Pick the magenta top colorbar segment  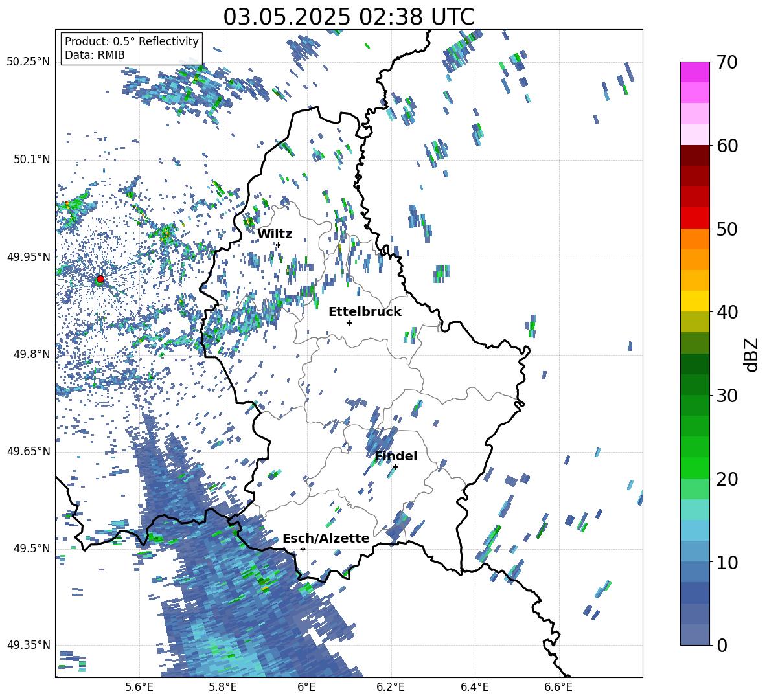pos(694,72)
